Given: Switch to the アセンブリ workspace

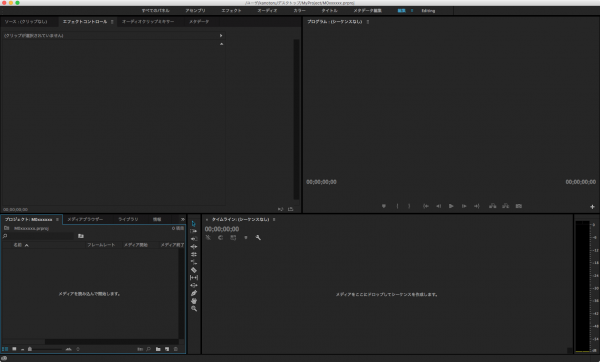Looking at the screenshot, I should [x=196, y=11].
